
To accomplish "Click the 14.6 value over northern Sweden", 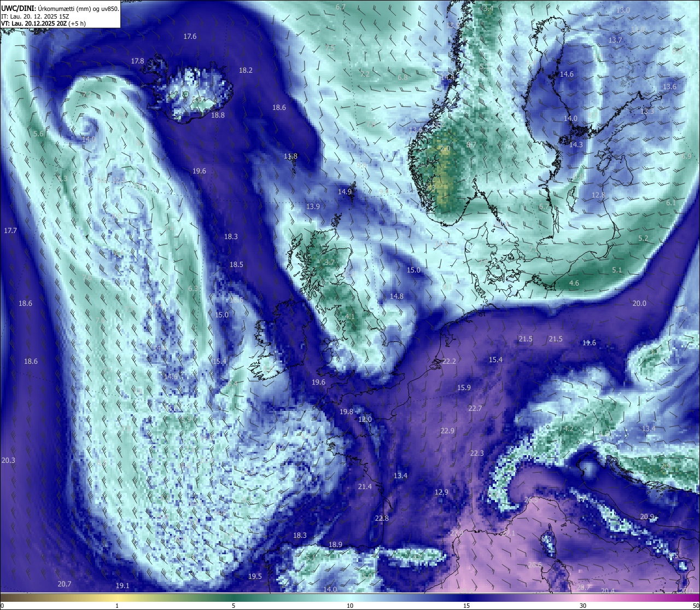I will [567, 74].
